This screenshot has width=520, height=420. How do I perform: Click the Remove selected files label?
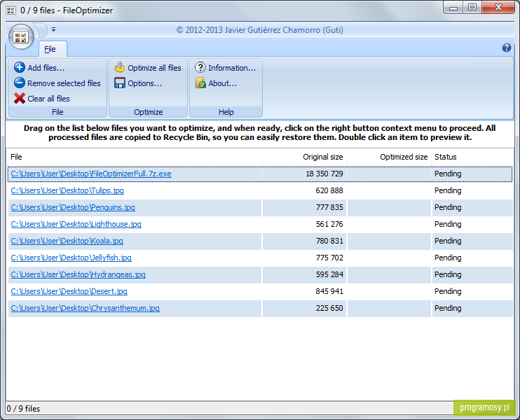coord(64,83)
